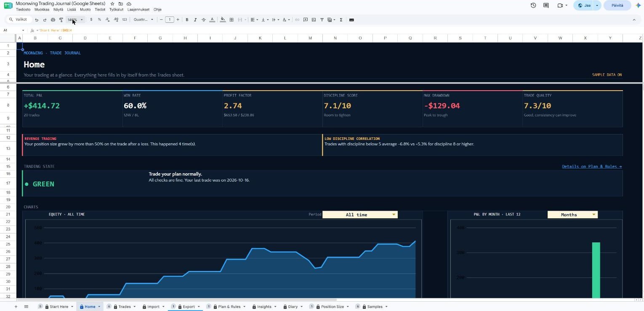This screenshot has width=644, height=311.
Task: Expand the Period 'All time' dropdown
Action: click(x=360, y=214)
